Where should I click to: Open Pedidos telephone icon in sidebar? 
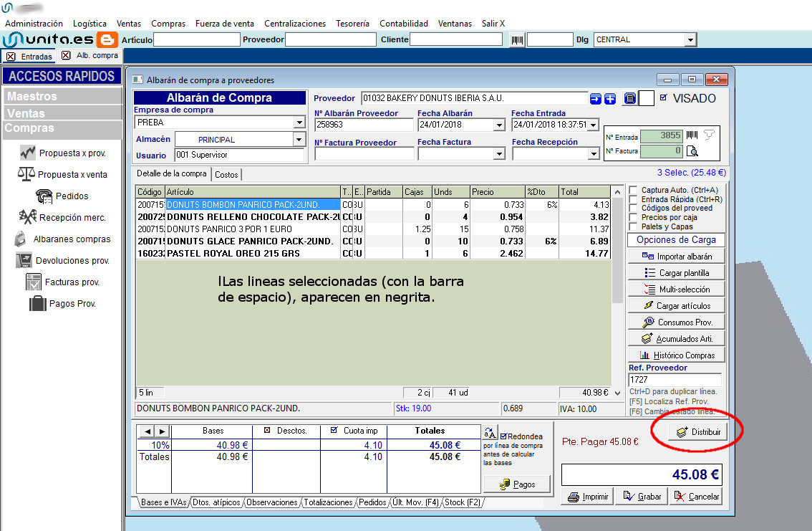44,196
